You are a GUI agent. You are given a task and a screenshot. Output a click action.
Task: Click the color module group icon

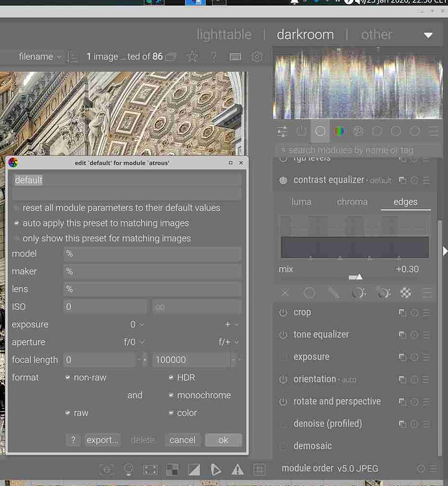(339, 131)
